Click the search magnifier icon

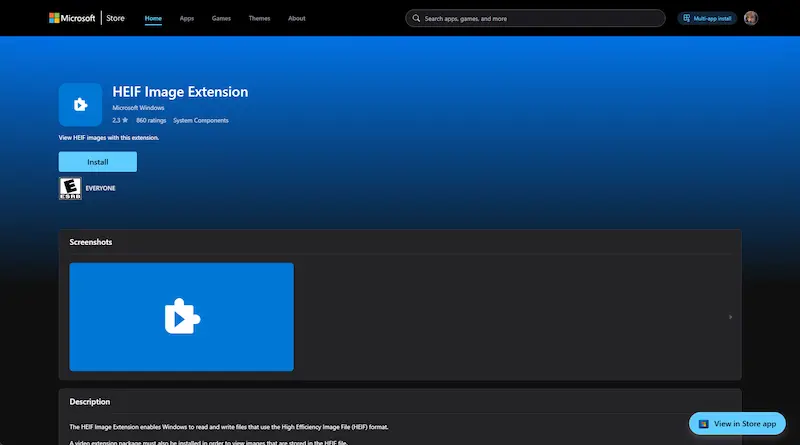(416, 18)
